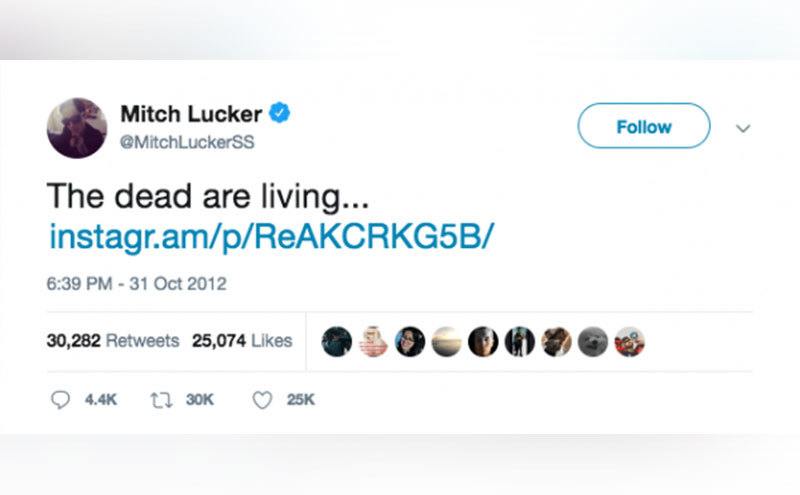Click the 25K like count

tap(300, 400)
